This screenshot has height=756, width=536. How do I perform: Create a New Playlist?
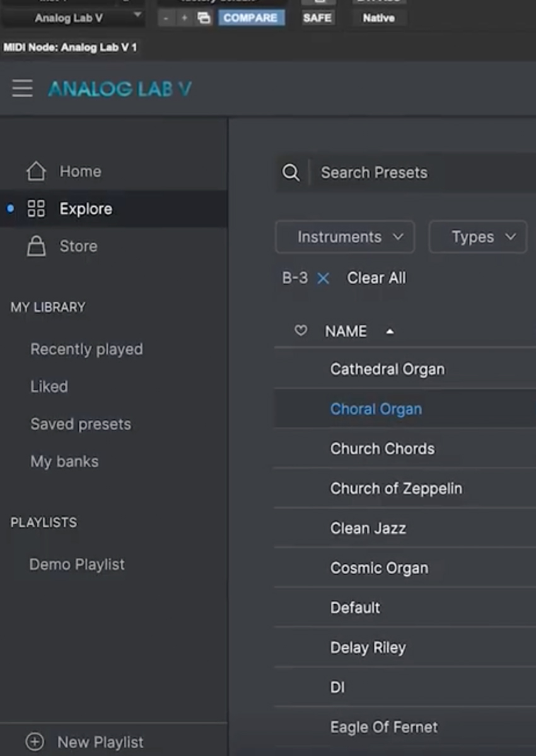coord(100,742)
